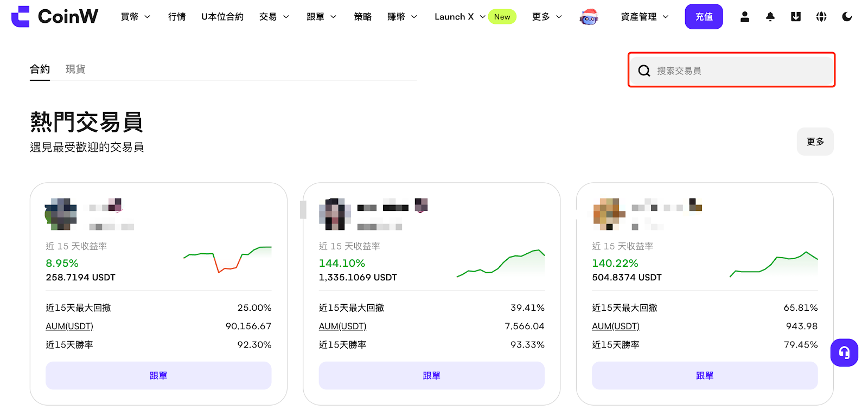Click 更多 to view more traders
This screenshot has height=417, width=868.
[815, 142]
